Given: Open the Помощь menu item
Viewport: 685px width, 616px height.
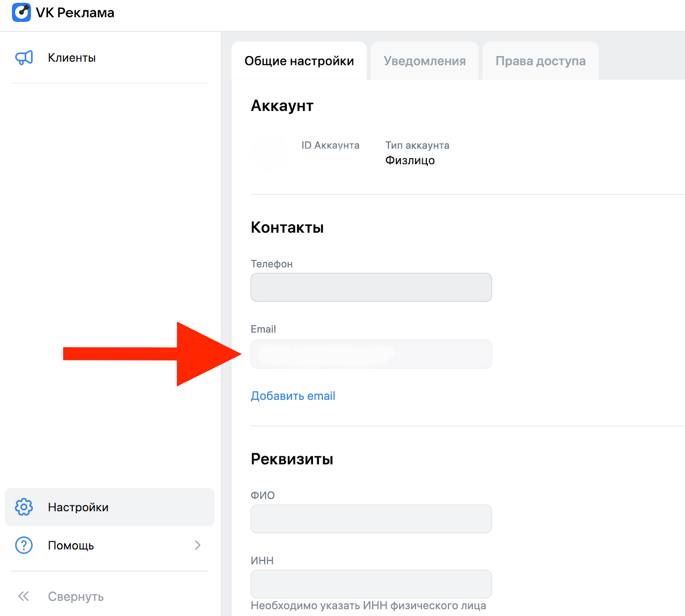Looking at the screenshot, I should (x=110, y=545).
